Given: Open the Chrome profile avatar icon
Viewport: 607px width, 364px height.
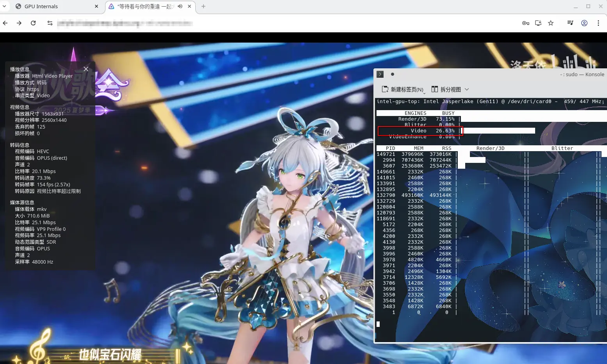Looking at the screenshot, I should [584, 23].
